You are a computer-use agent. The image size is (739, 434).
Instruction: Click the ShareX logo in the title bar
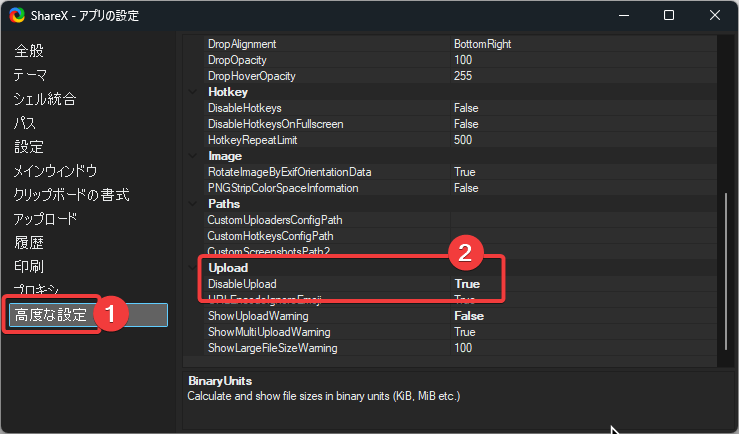pos(17,15)
